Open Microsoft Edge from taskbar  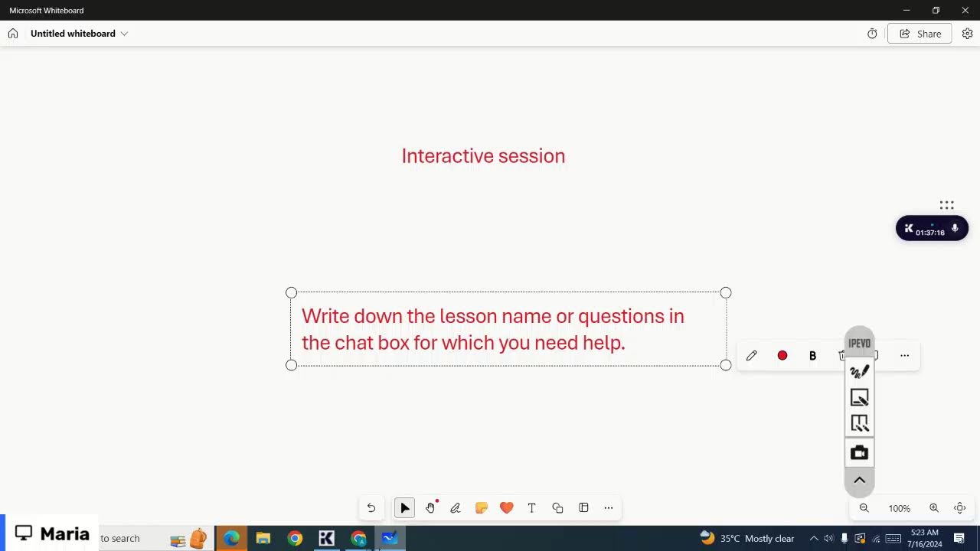[231, 539]
